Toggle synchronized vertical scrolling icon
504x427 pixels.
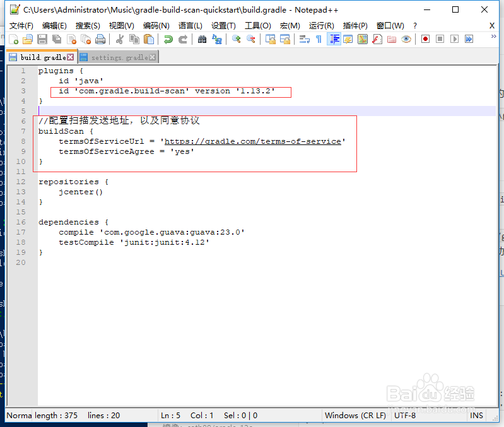[x=271, y=39]
